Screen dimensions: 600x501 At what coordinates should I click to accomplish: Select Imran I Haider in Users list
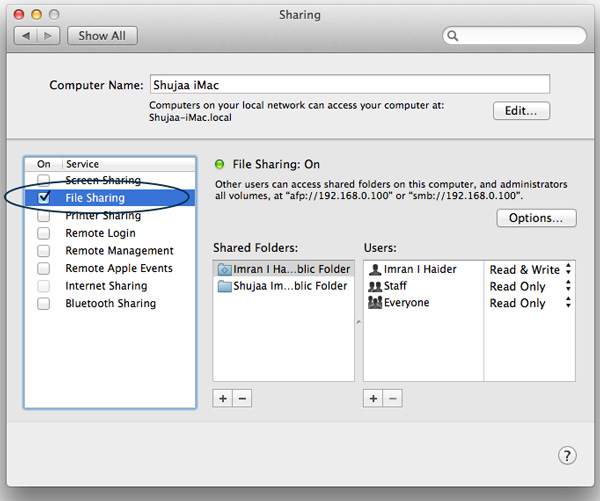(x=424, y=269)
